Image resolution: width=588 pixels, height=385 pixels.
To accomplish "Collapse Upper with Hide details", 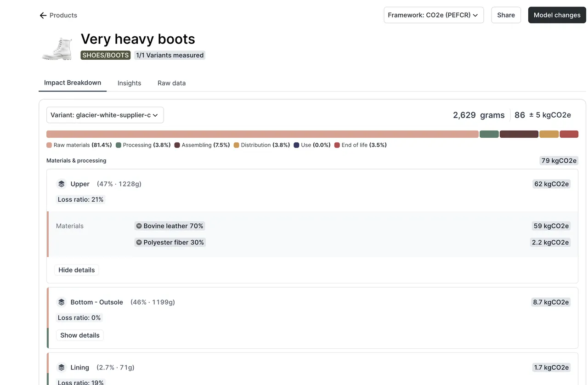I will tap(77, 270).
